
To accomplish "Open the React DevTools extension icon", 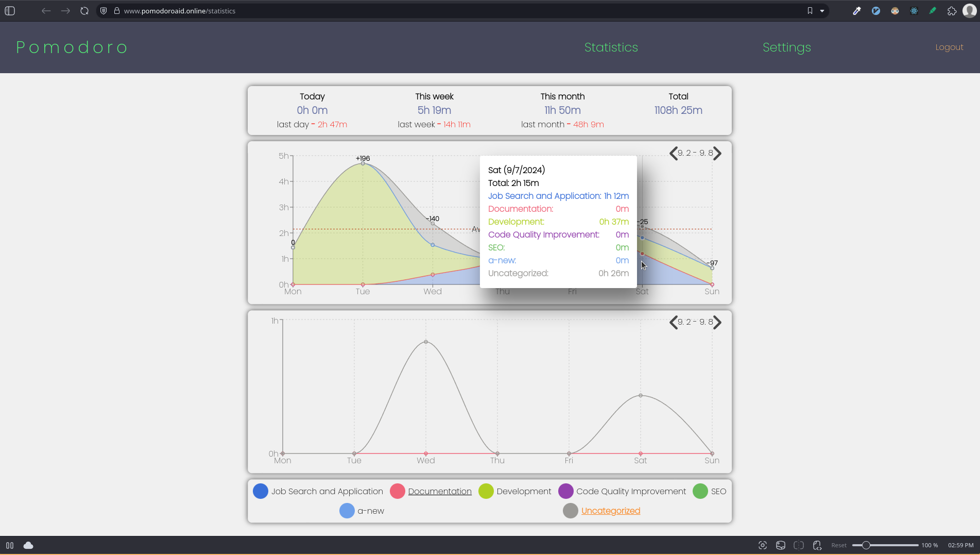I will coord(914,11).
